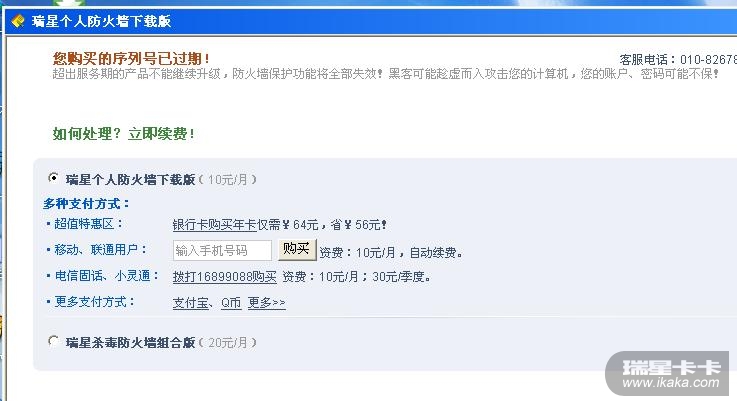The image size is (737, 401).
Task: Click the 购买 button
Action: click(x=297, y=249)
